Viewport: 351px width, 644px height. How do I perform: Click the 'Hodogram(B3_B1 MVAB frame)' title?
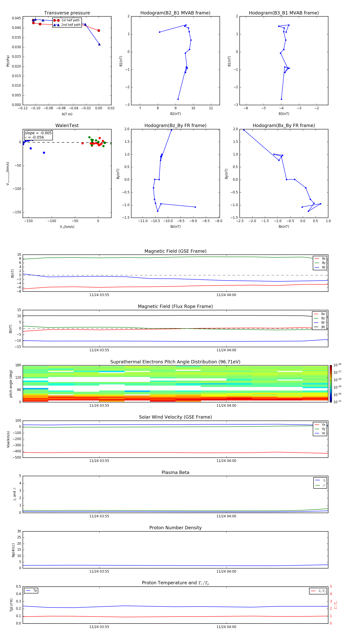tap(284, 13)
